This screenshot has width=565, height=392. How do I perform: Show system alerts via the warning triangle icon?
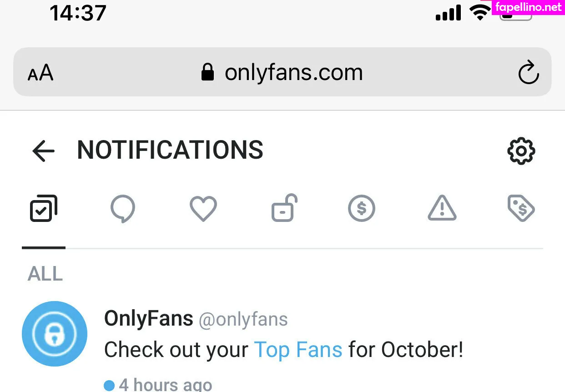[x=441, y=208]
